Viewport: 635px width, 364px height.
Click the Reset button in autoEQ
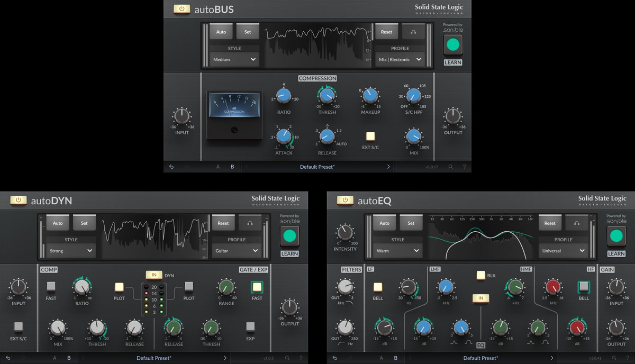(x=550, y=223)
